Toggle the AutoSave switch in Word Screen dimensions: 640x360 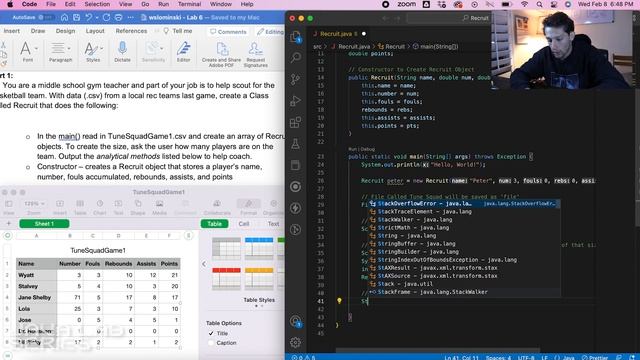(x=46, y=18)
